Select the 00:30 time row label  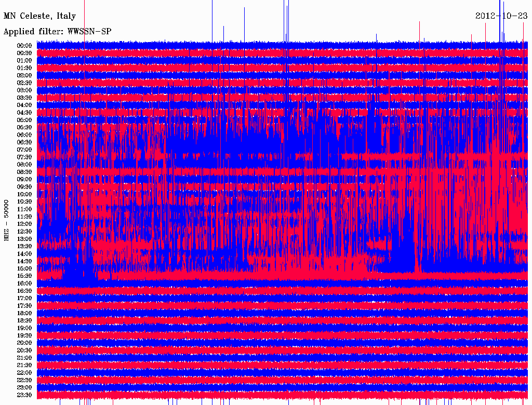[x=24, y=53]
